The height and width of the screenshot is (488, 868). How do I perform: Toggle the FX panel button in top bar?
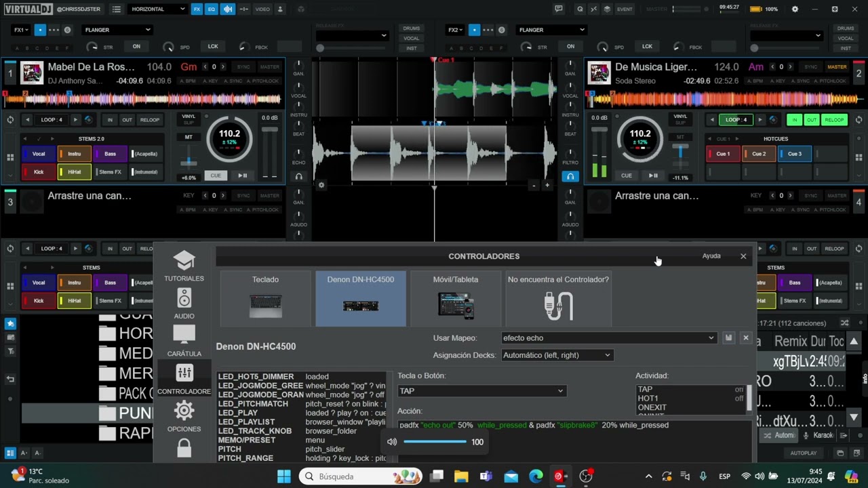(x=197, y=9)
